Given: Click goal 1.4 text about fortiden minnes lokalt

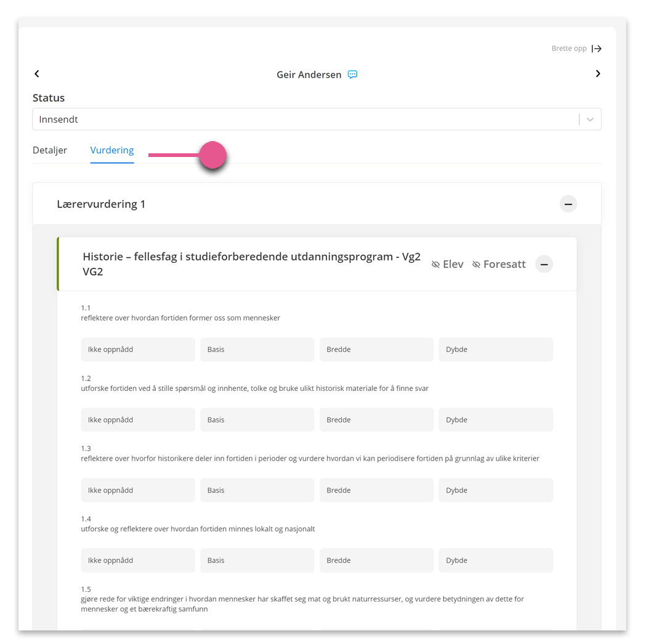Looking at the screenshot, I should point(198,529).
